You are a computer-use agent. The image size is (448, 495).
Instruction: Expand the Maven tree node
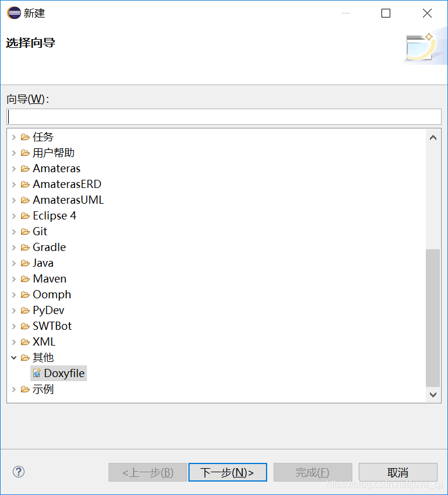[x=13, y=279]
